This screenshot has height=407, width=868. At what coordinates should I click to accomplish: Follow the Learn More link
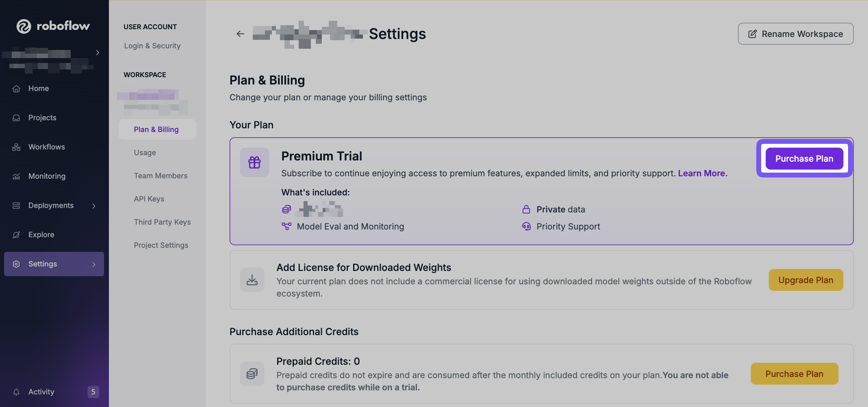pyautogui.click(x=702, y=173)
